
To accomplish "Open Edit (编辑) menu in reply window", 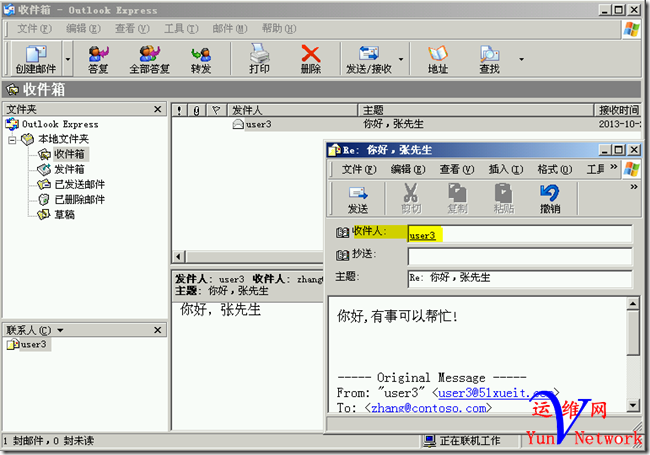I will click(x=408, y=169).
